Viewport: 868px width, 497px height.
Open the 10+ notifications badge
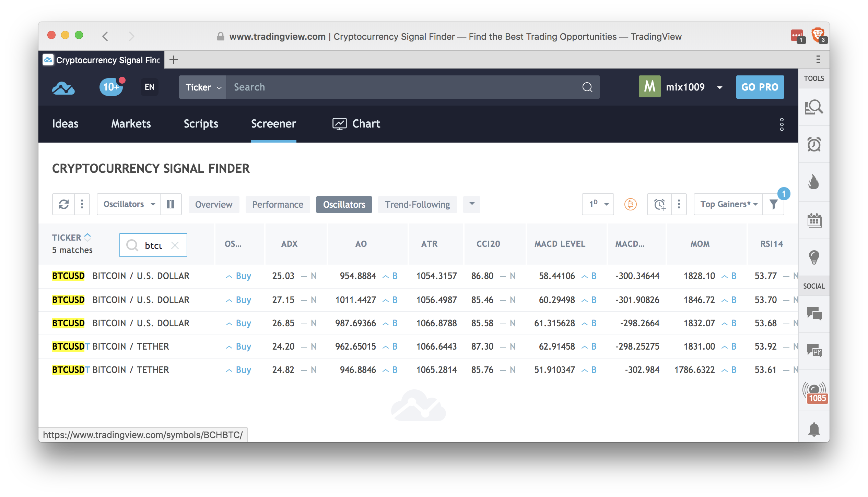click(112, 87)
